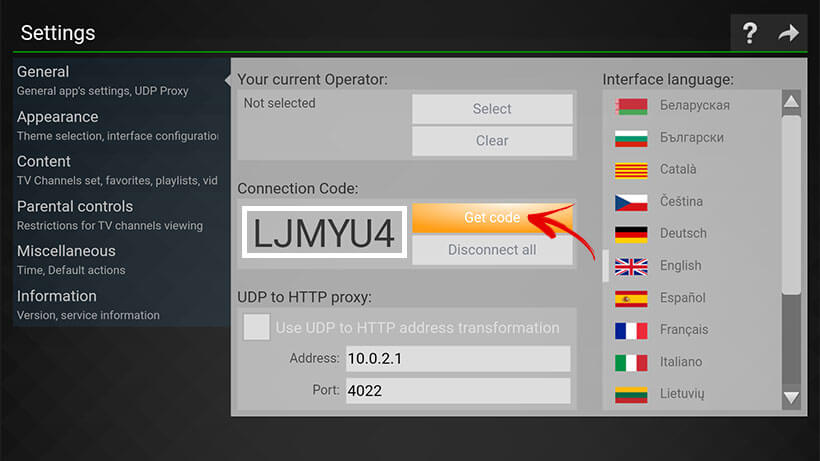Image resolution: width=820 pixels, height=461 pixels.
Task: Choose the Français flag language
Action: pos(631,330)
